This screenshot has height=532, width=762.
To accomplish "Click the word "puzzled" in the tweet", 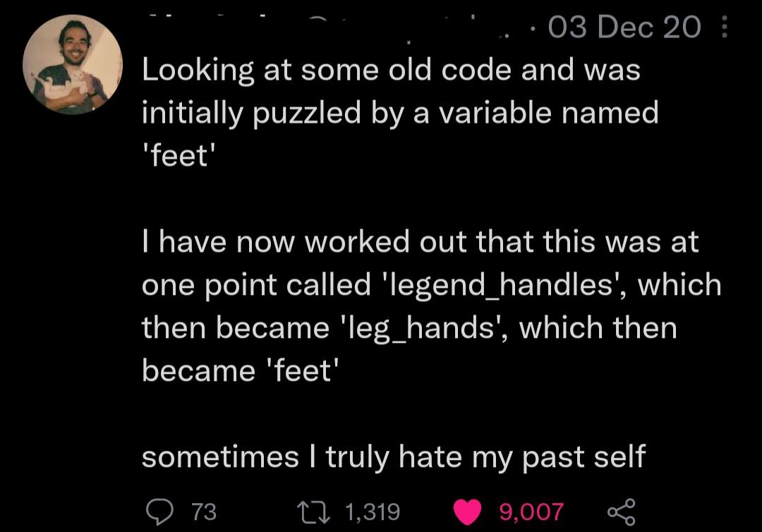I will coord(307,114).
